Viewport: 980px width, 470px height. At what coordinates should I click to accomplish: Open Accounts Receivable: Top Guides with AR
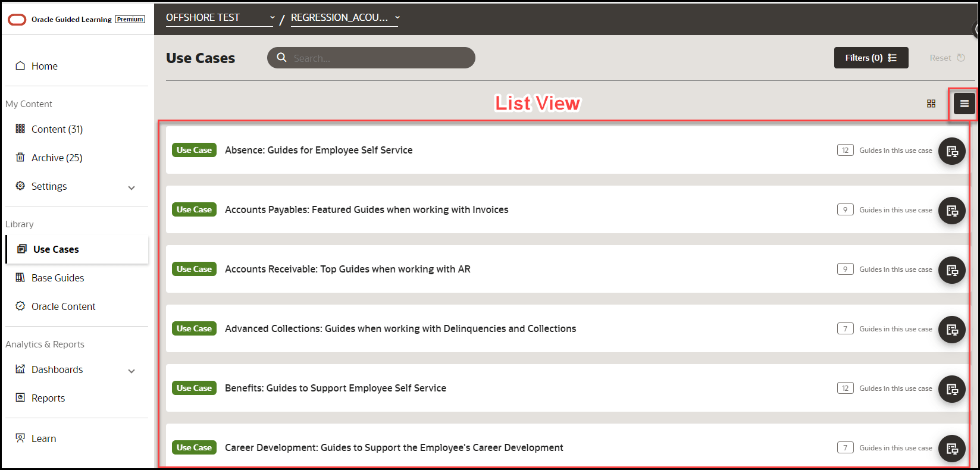(x=347, y=269)
